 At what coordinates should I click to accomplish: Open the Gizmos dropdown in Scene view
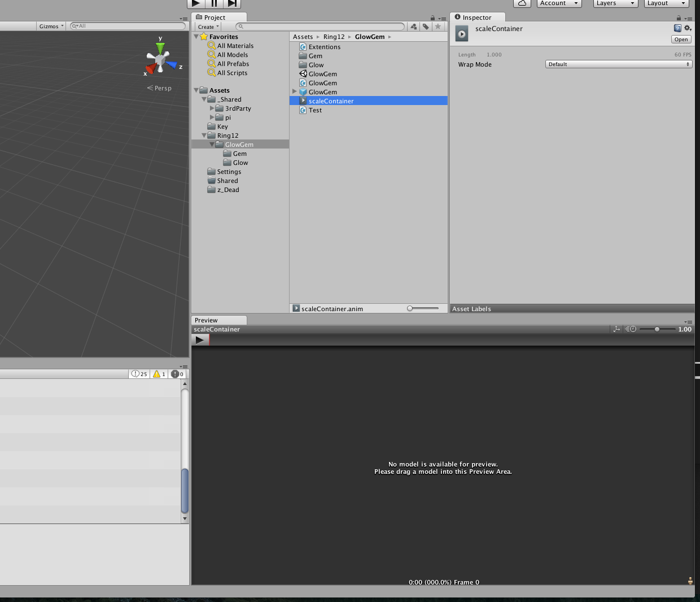coord(51,26)
